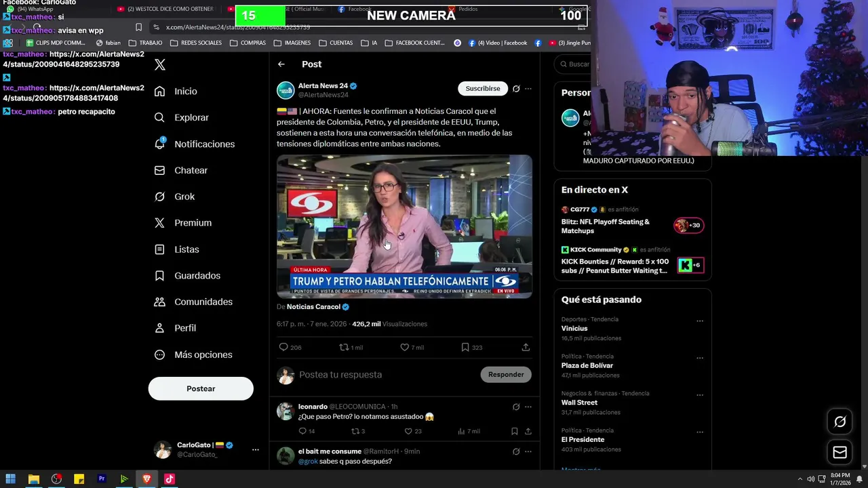Open options for Plaza de Bolívar trend
868x488 pixels.
[x=700, y=358]
